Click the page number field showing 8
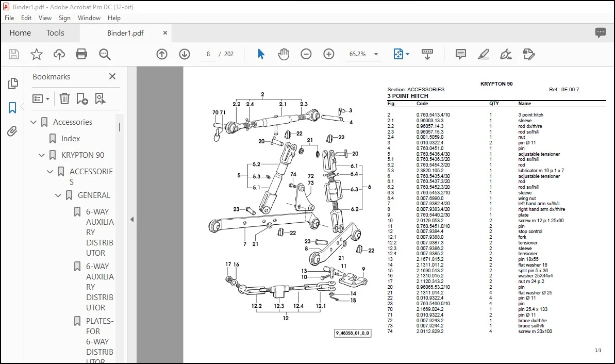615x364 pixels. tap(208, 54)
